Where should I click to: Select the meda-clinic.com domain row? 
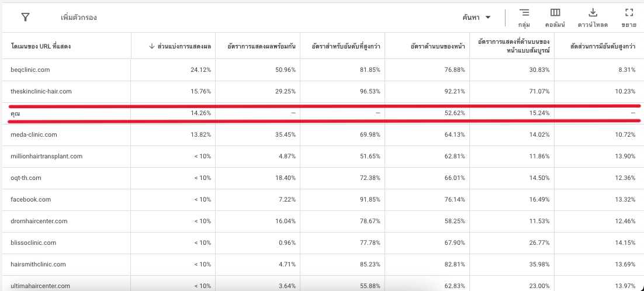[34, 134]
